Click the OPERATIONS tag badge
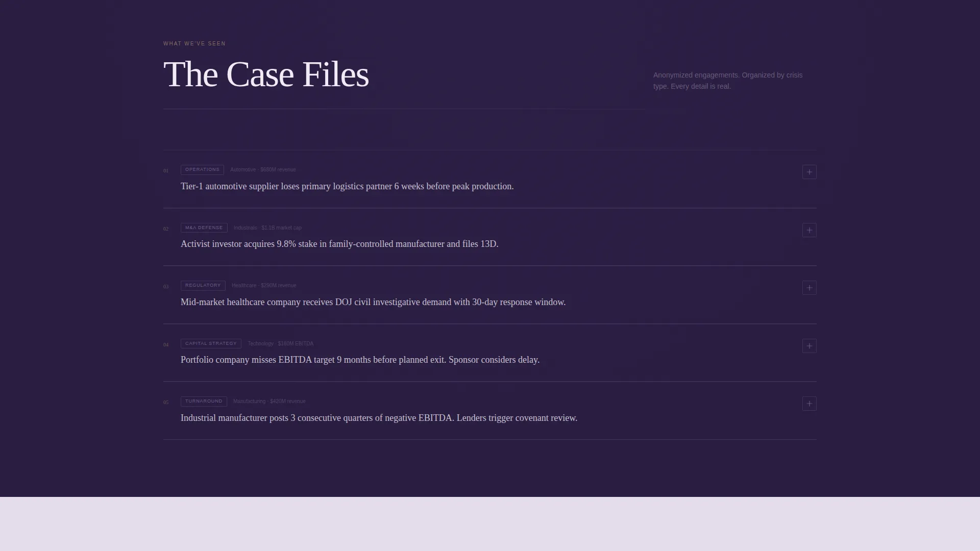This screenshot has height=551, width=980. (x=202, y=170)
